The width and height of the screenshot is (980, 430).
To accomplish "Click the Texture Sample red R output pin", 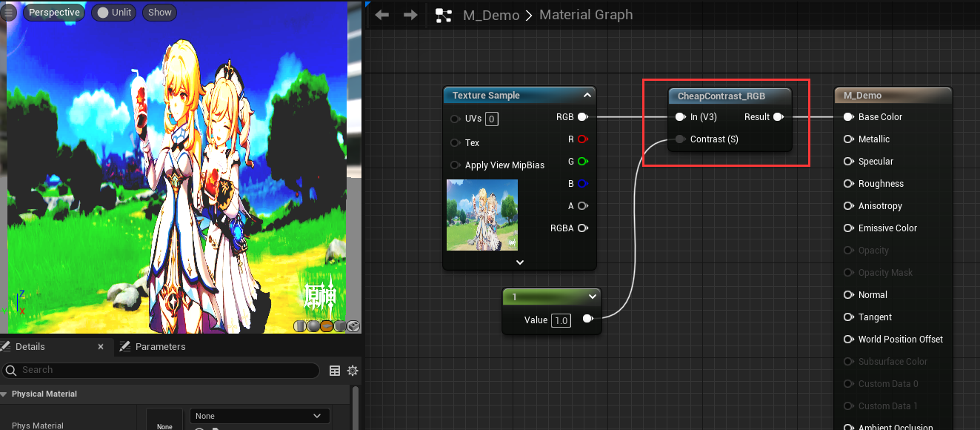I will pos(582,139).
